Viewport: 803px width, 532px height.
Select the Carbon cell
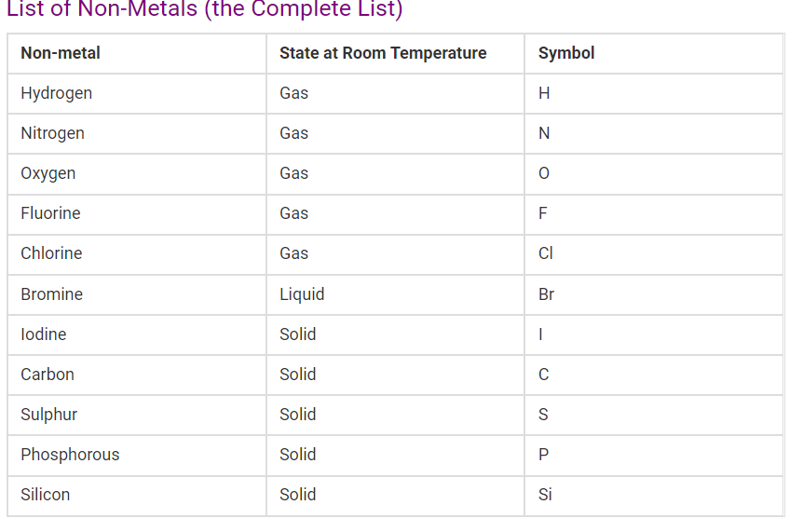coord(48,375)
